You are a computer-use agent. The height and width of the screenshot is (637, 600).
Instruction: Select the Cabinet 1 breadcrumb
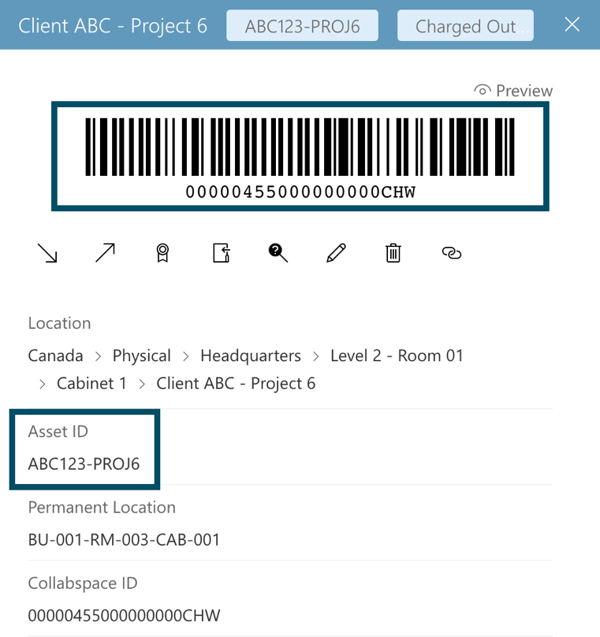(91, 384)
